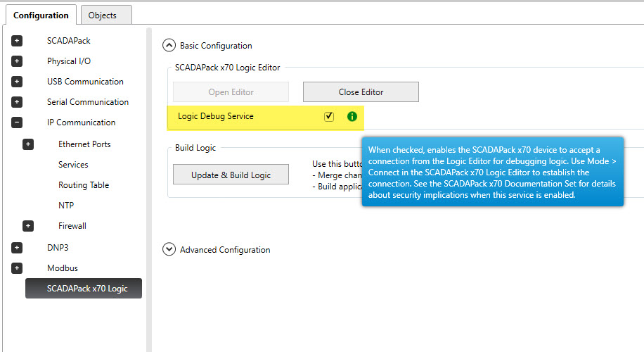Viewport: 644px width, 352px height.
Task: Click the Advanced Configuration heading text
Action: click(x=225, y=250)
